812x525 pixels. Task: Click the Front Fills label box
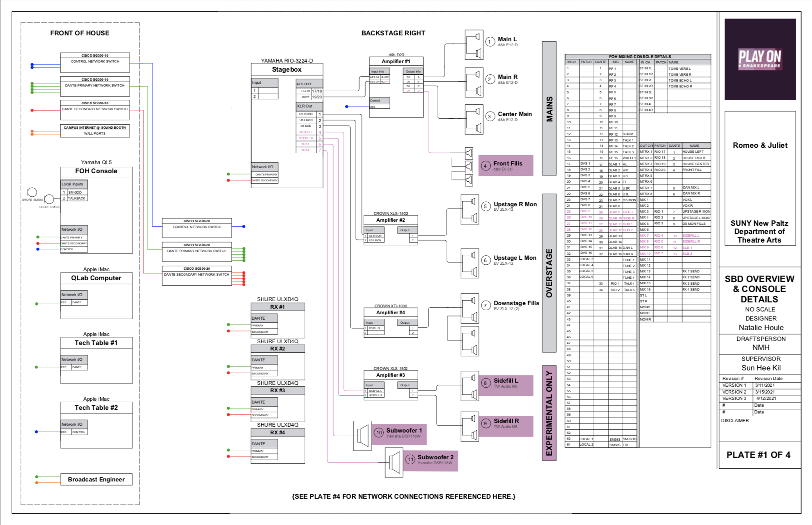click(506, 165)
